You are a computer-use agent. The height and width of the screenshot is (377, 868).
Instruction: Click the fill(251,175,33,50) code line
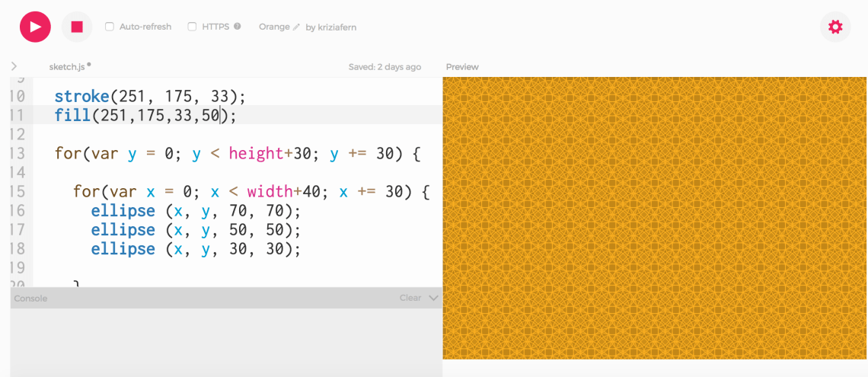pyautogui.click(x=145, y=116)
